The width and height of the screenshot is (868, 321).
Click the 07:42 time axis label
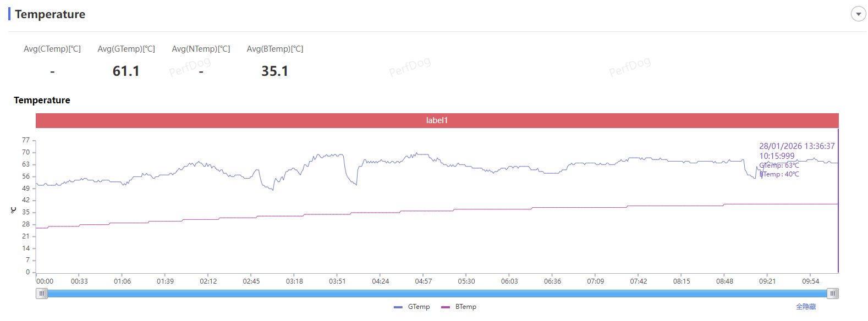tap(639, 281)
